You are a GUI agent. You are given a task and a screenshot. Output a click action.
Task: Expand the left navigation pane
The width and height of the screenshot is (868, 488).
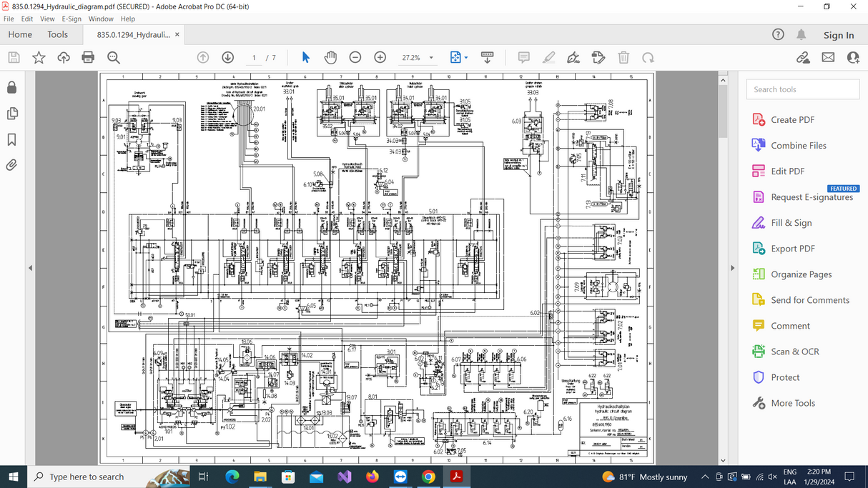pyautogui.click(x=30, y=268)
